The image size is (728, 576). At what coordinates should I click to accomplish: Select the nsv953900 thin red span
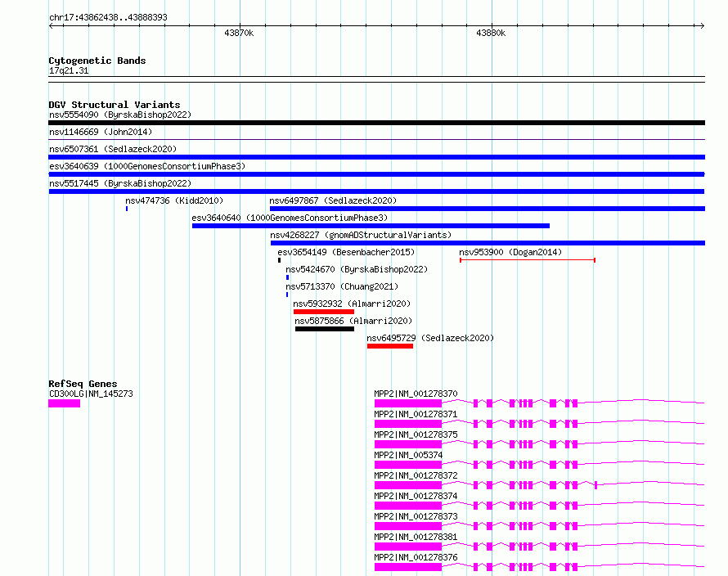click(x=528, y=260)
